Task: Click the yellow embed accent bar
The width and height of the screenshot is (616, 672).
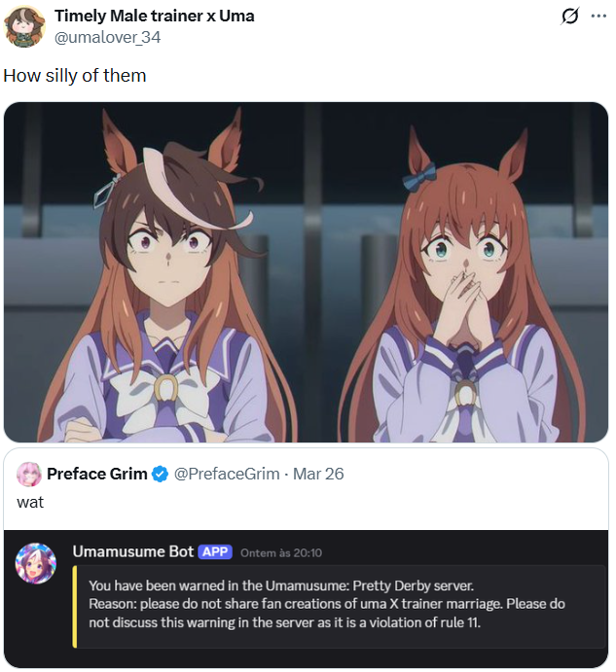Action: 75,607
